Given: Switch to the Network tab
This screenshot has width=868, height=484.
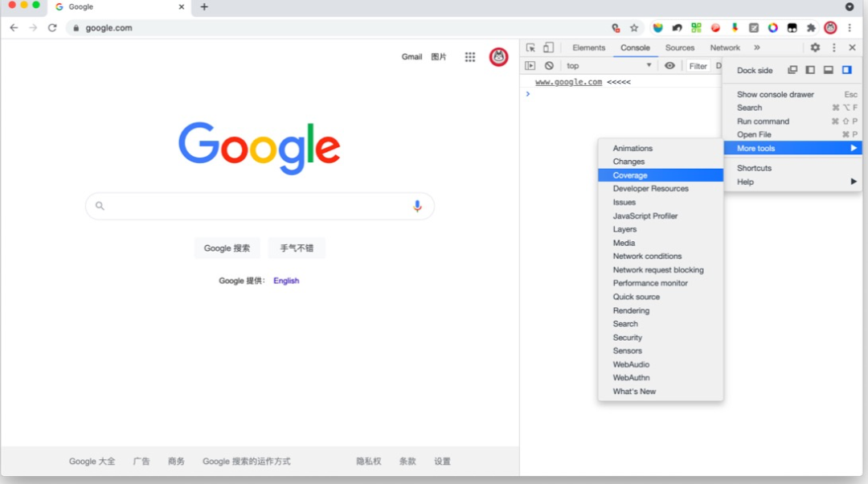Looking at the screenshot, I should 725,47.
